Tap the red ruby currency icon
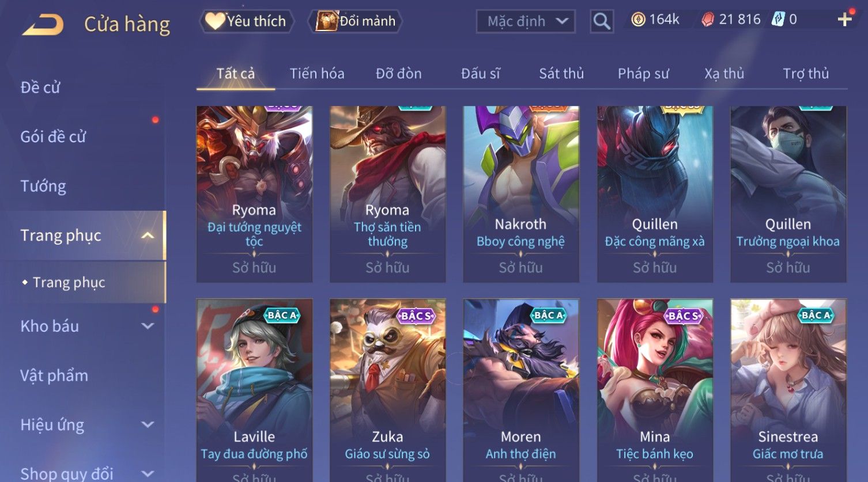 [x=708, y=20]
